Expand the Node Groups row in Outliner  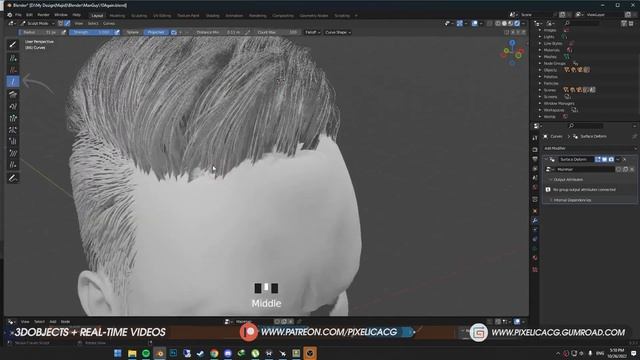pyautogui.click(x=540, y=64)
